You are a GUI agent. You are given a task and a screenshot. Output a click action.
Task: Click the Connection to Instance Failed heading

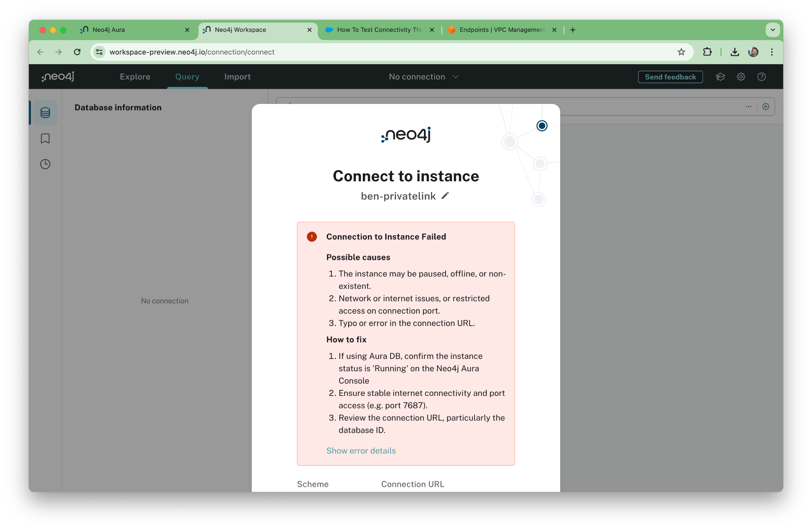386,237
